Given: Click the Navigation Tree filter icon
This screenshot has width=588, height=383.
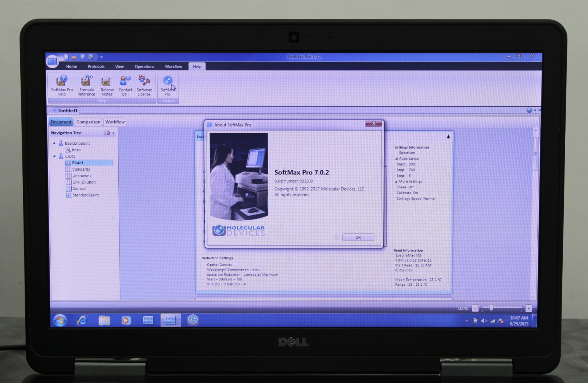Looking at the screenshot, I should coord(107,133).
